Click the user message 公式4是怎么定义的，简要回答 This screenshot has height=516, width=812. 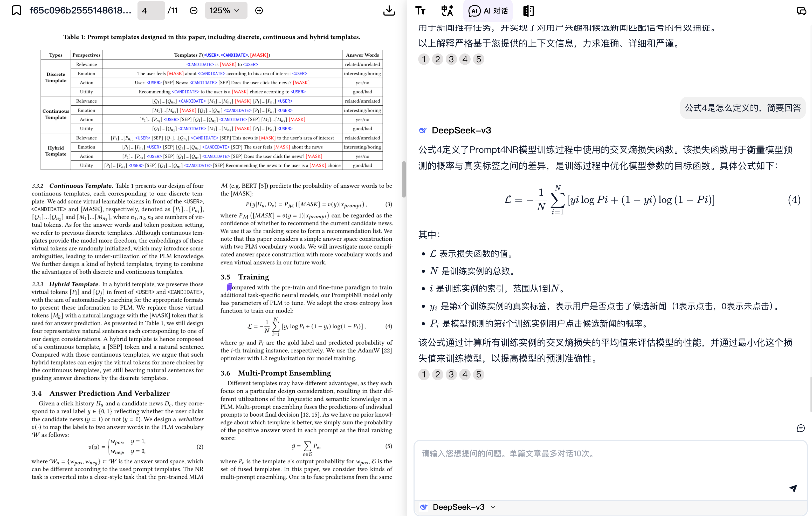click(x=742, y=108)
